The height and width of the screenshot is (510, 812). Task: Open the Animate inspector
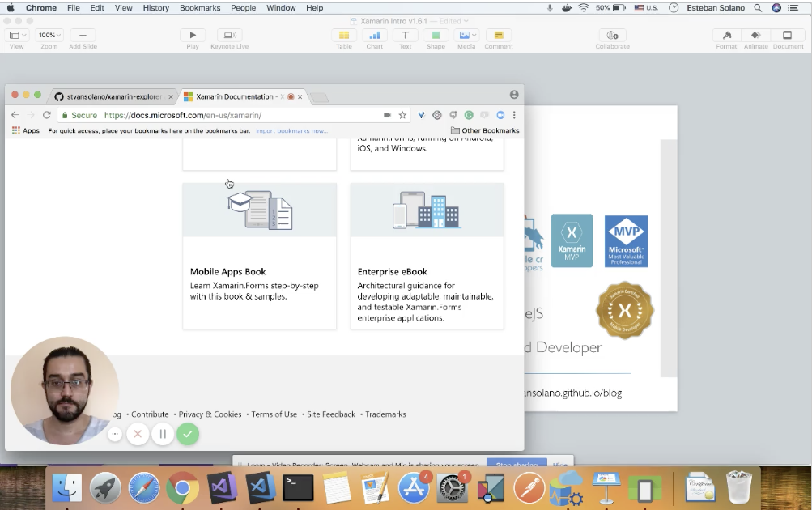click(755, 36)
